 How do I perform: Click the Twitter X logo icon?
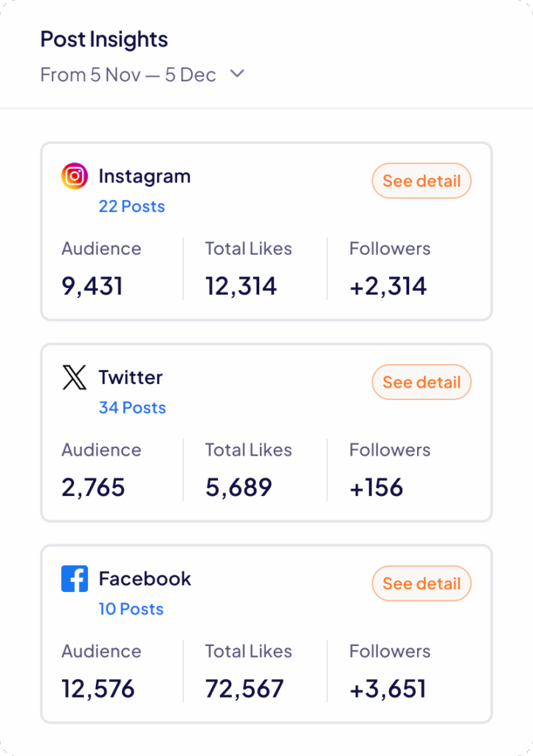[x=75, y=377]
